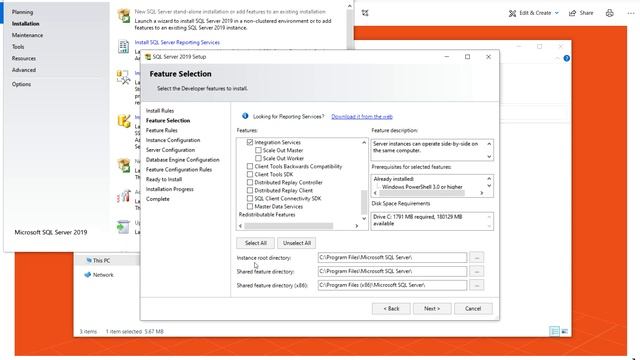This screenshot has width=640, height=360.
Task: Browse for Shared feature directory (x86)
Action: [x=477, y=285]
